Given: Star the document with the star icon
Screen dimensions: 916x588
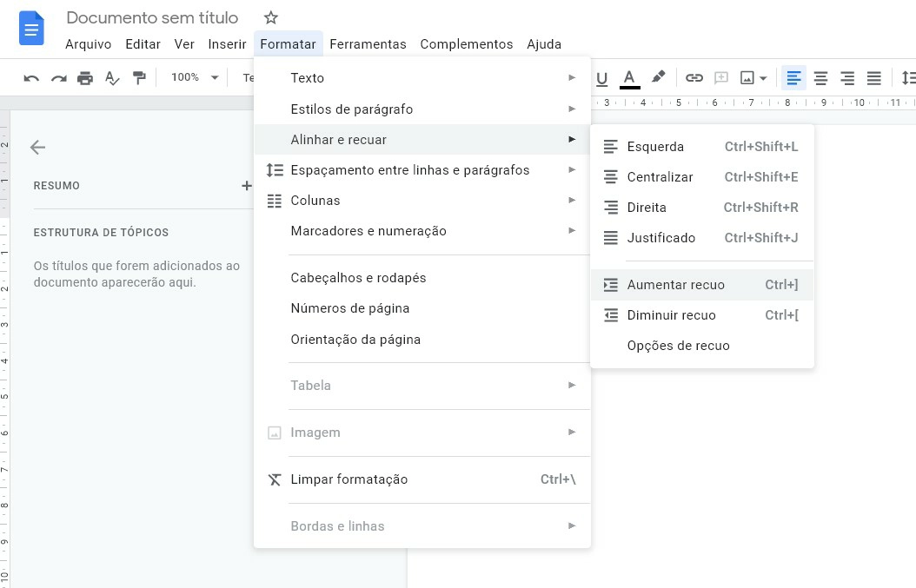Looking at the screenshot, I should (270, 17).
